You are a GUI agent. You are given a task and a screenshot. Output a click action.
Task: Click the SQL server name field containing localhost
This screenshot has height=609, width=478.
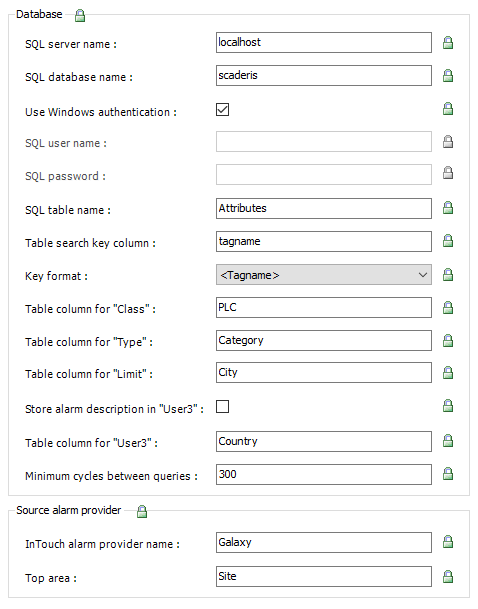click(323, 42)
